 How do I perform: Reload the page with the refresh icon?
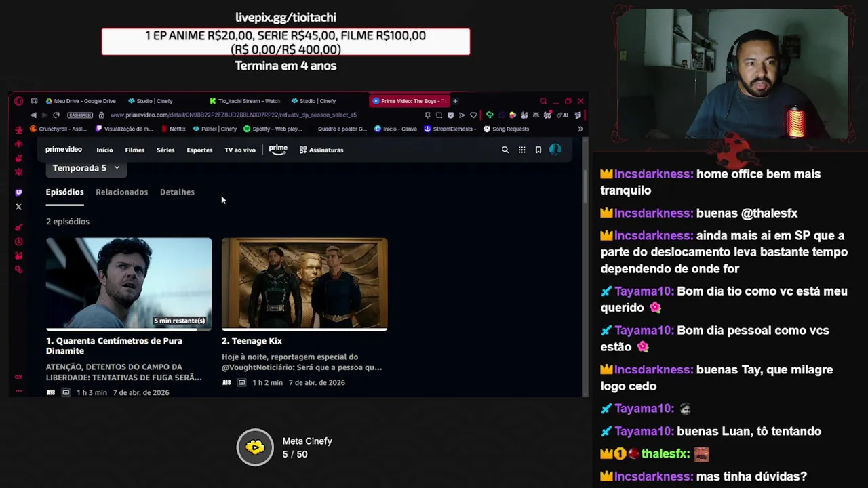click(56, 115)
